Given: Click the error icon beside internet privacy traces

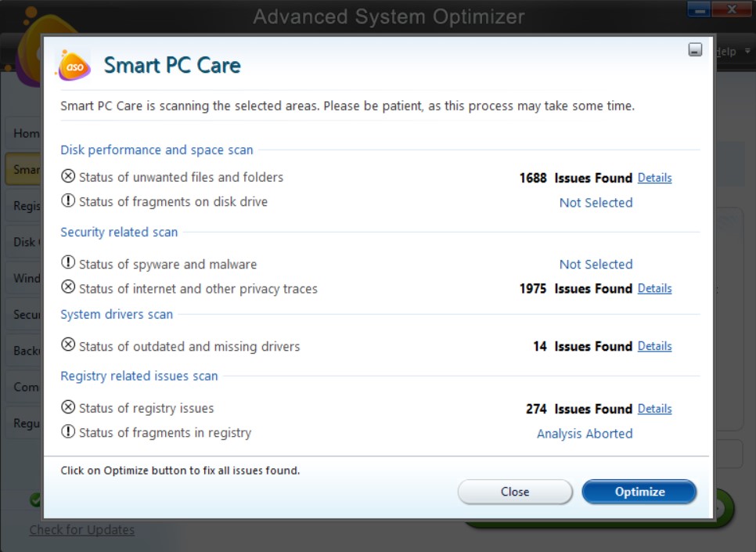Looking at the screenshot, I should [67, 288].
